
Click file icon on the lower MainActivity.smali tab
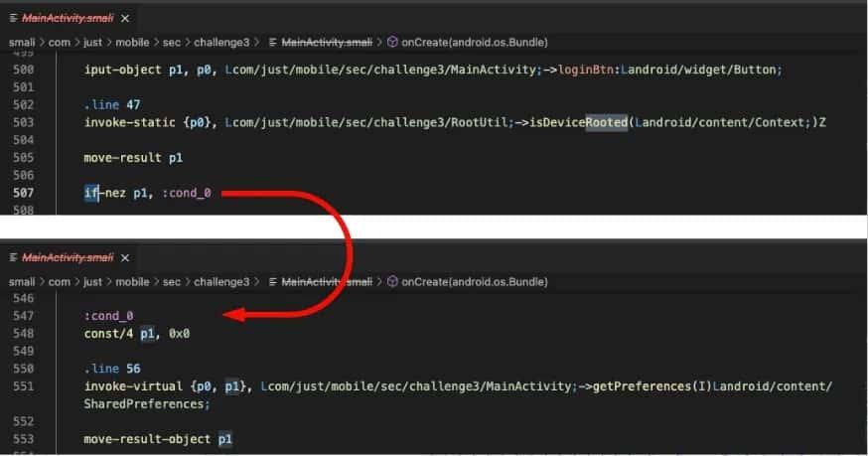click(12, 258)
